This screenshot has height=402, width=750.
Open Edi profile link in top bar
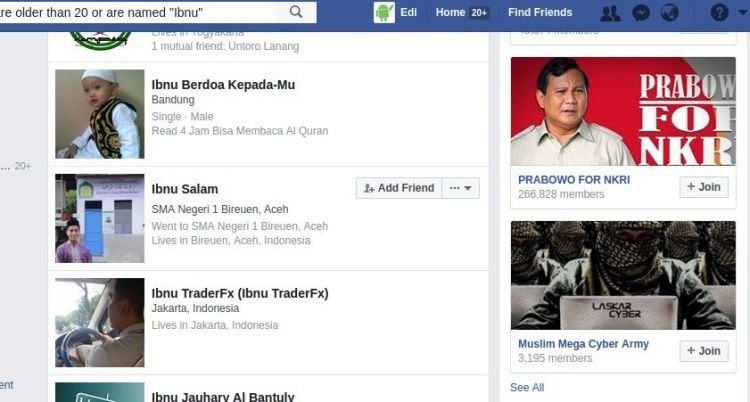(408, 12)
